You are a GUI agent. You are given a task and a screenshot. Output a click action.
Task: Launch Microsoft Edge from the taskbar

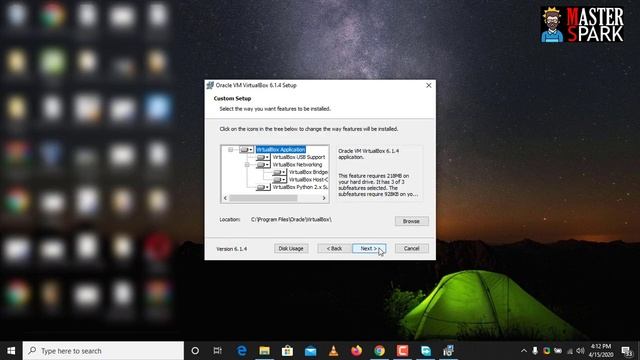click(242, 351)
